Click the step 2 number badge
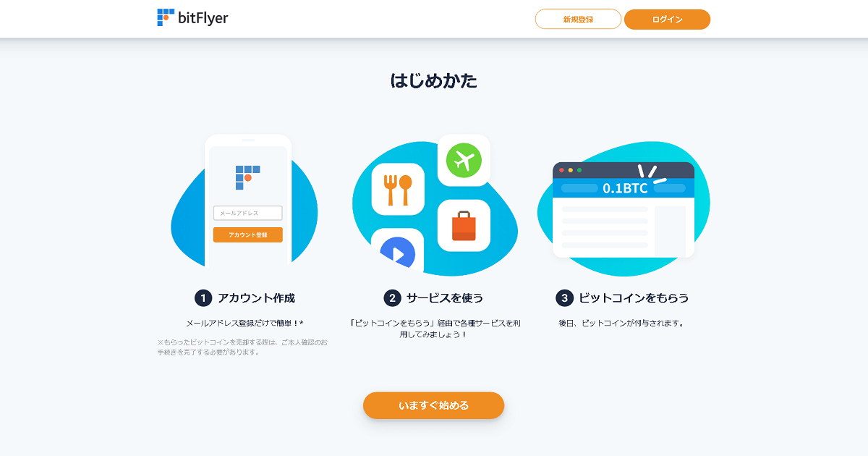Viewport: 868px width, 456px height. (393, 298)
